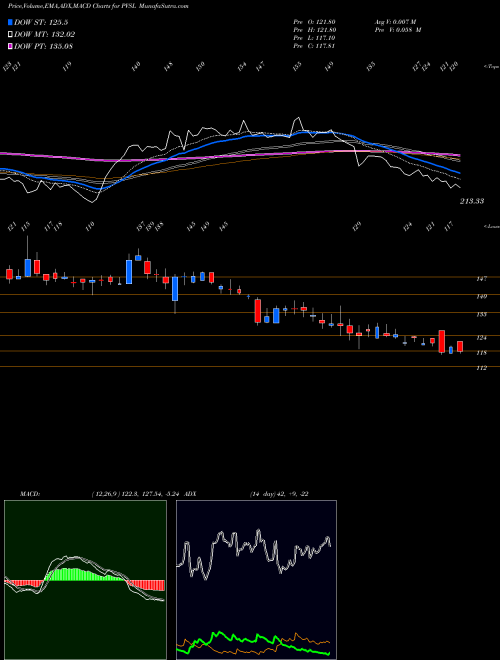The image size is (500, 660).
Task: Click the 133 price level label
Action: (x=482, y=314)
